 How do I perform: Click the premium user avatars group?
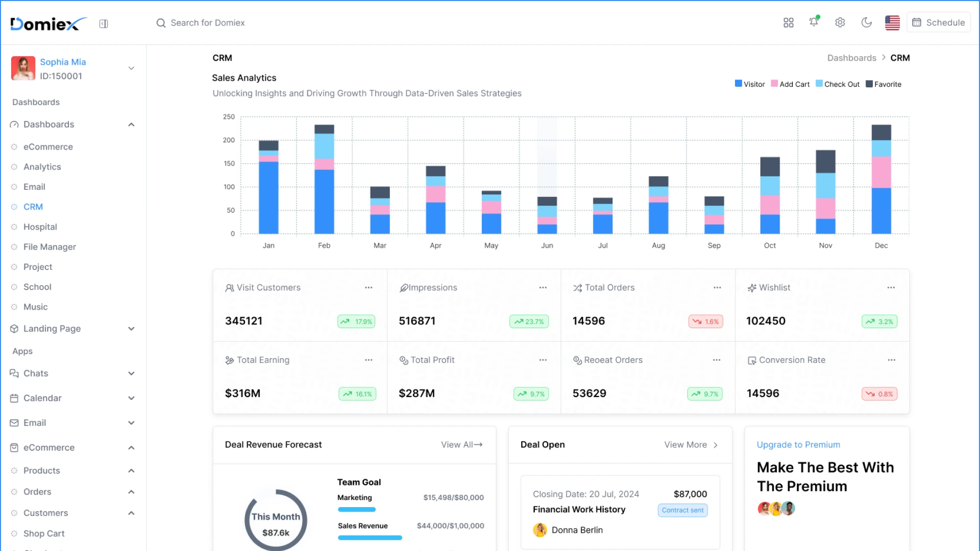(x=776, y=509)
